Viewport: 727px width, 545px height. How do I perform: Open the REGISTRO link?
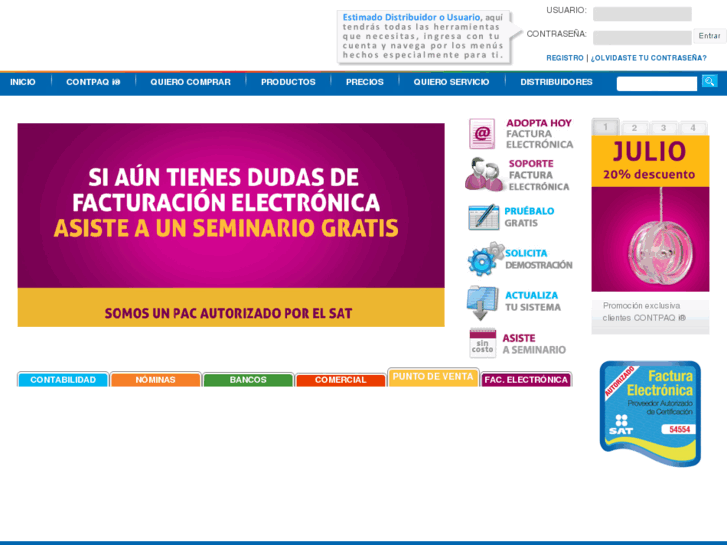565,58
